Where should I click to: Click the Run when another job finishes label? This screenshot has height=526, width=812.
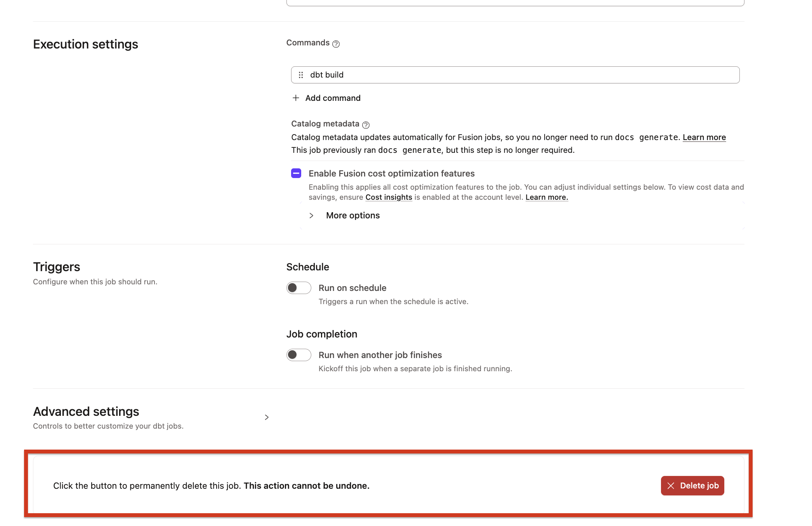click(x=380, y=355)
